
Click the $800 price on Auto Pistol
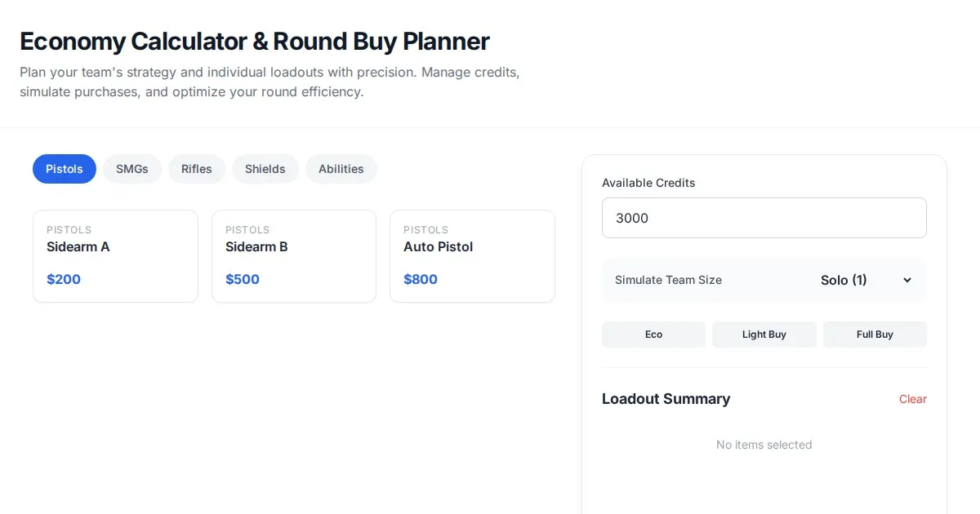coord(421,279)
